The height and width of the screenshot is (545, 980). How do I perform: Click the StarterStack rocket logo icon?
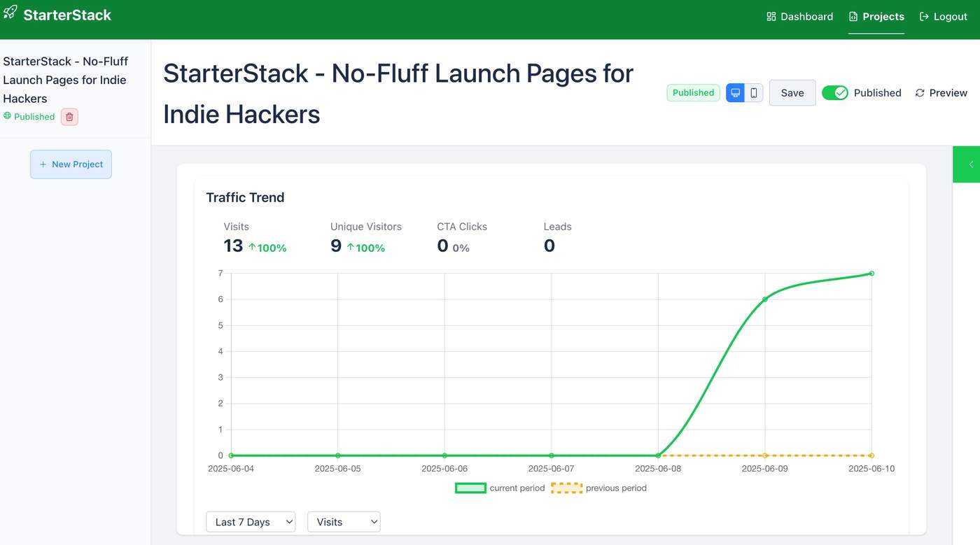(x=10, y=12)
